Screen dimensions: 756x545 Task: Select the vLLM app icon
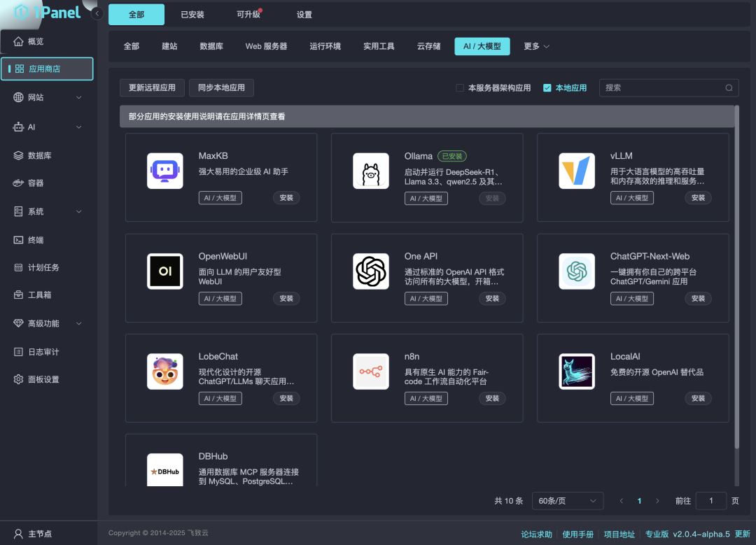[576, 170]
